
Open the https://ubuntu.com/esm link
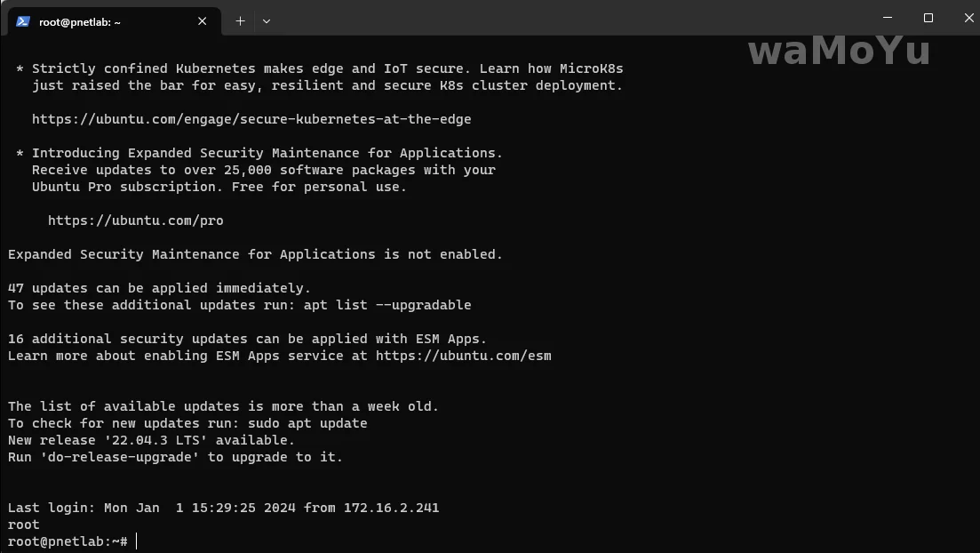coord(463,356)
